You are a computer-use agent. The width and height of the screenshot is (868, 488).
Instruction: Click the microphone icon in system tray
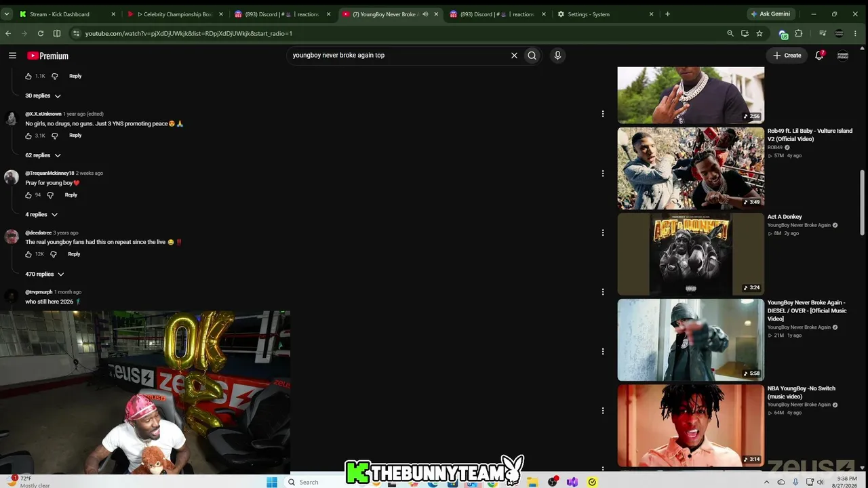point(795,482)
